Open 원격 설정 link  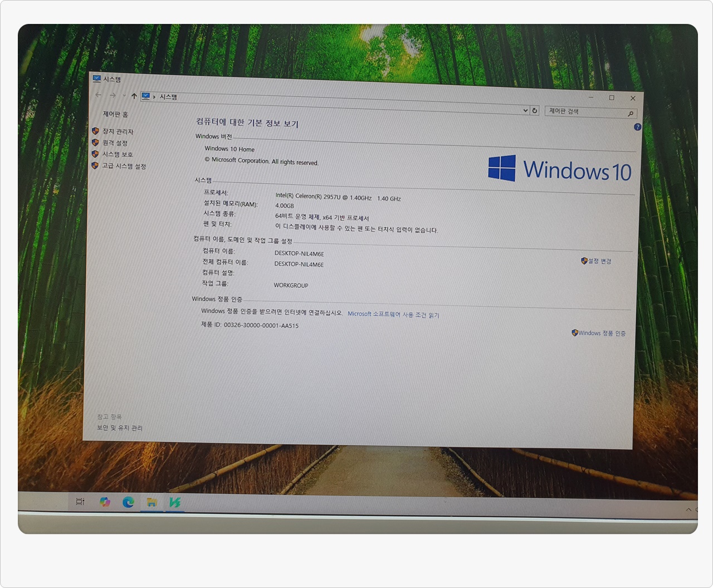(x=115, y=143)
